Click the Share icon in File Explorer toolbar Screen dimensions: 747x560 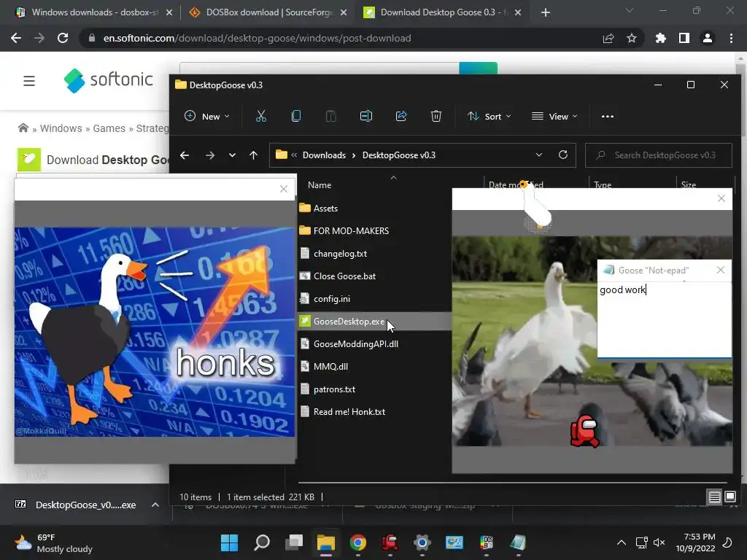[401, 116]
